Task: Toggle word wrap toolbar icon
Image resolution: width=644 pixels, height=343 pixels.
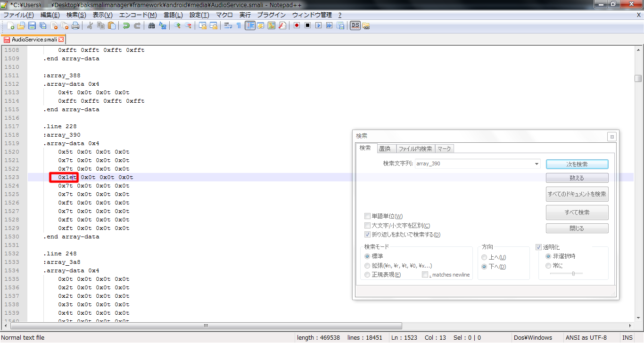Action: (x=228, y=25)
